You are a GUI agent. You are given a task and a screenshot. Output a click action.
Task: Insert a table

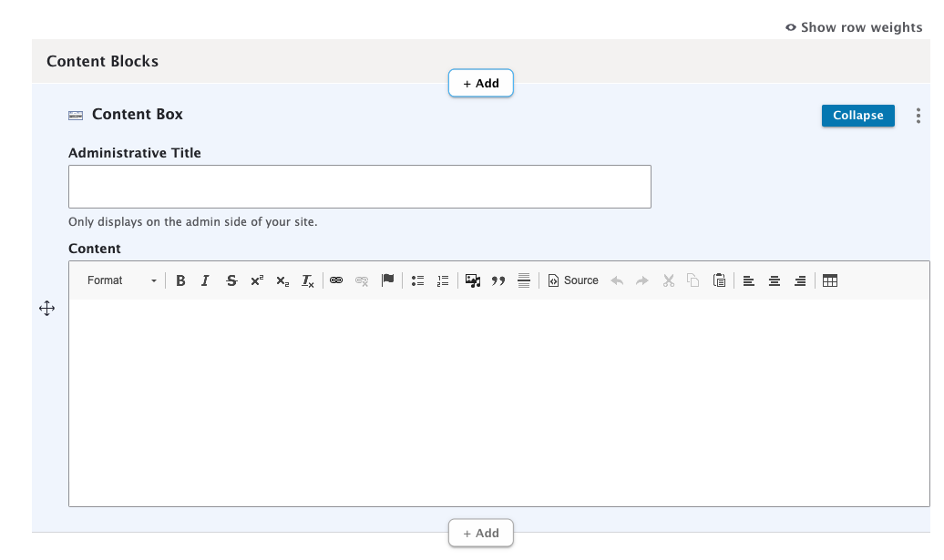829,280
